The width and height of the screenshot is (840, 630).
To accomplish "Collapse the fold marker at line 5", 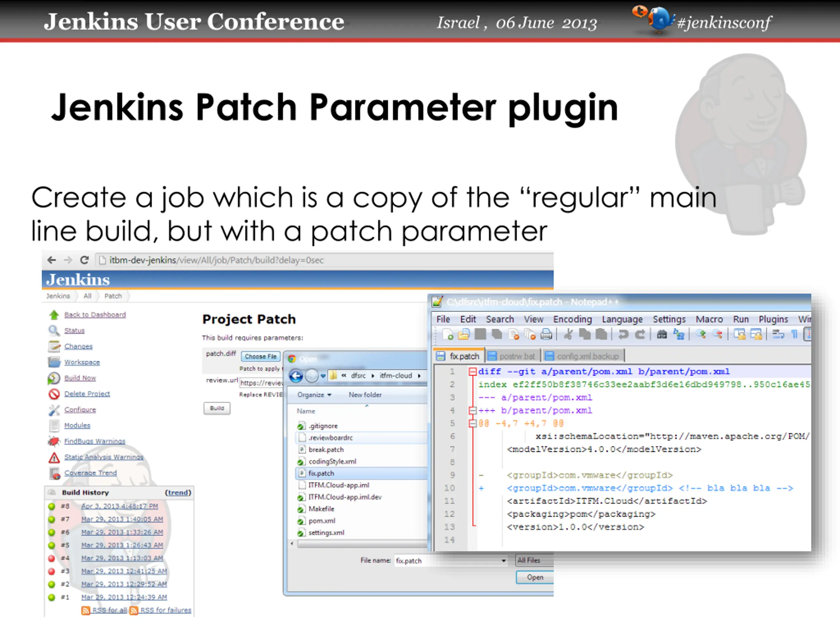I will click(x=472, y=423).
